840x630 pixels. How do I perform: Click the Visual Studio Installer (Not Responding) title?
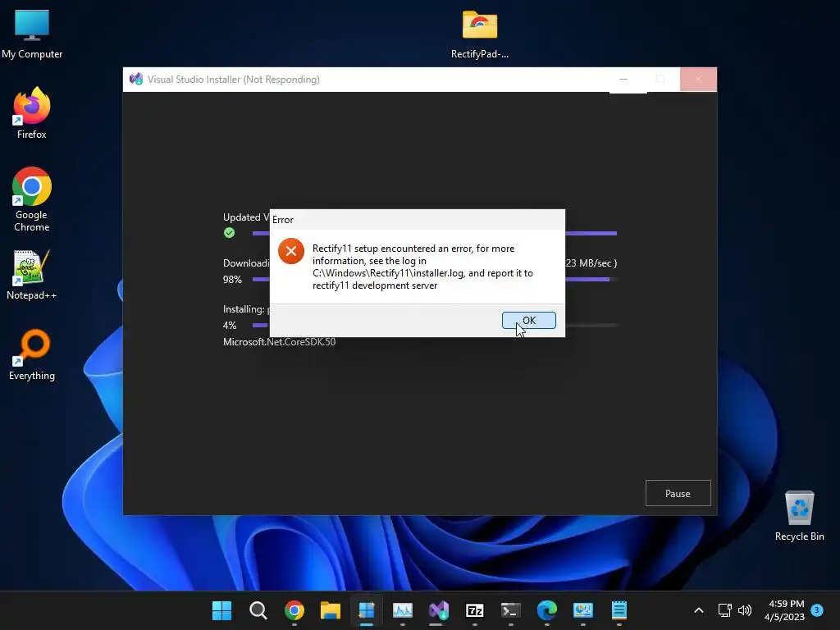234,80
